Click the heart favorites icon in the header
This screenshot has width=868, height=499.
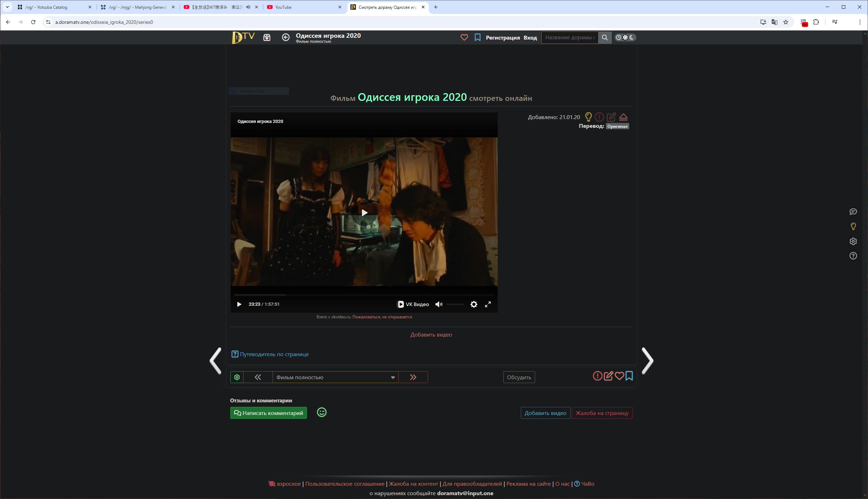464,37
